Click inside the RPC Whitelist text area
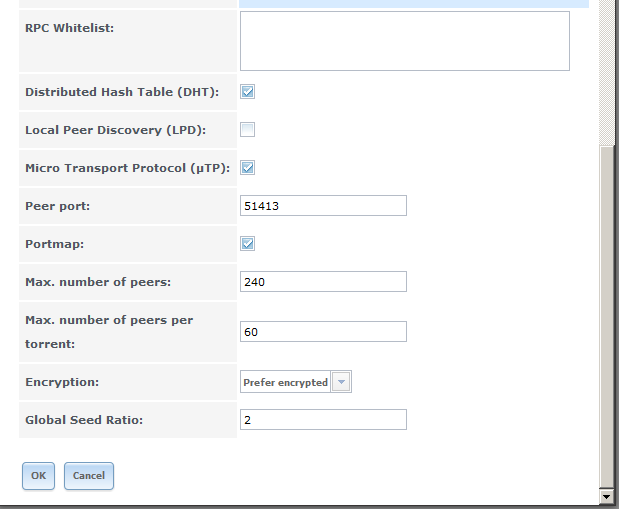 tap(404, 41)
